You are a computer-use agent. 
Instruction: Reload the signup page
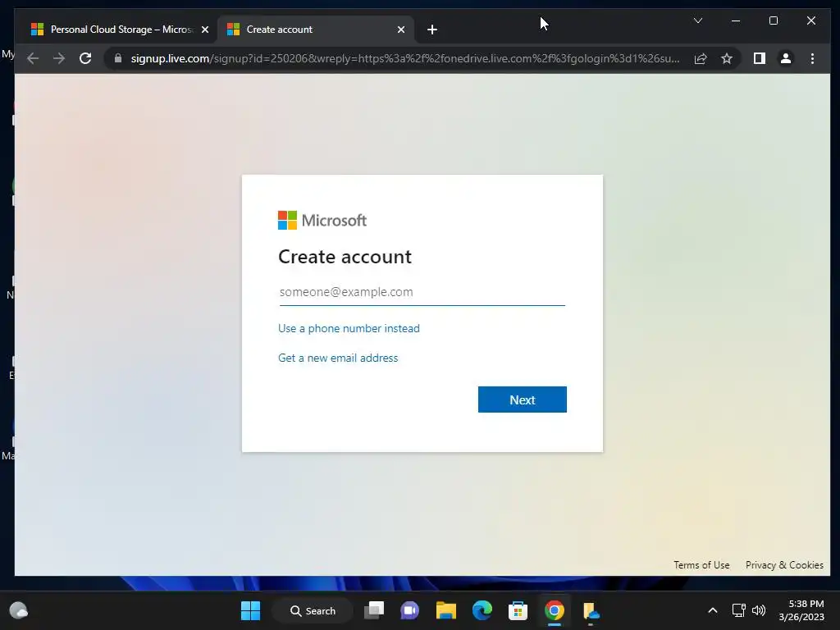85,58
